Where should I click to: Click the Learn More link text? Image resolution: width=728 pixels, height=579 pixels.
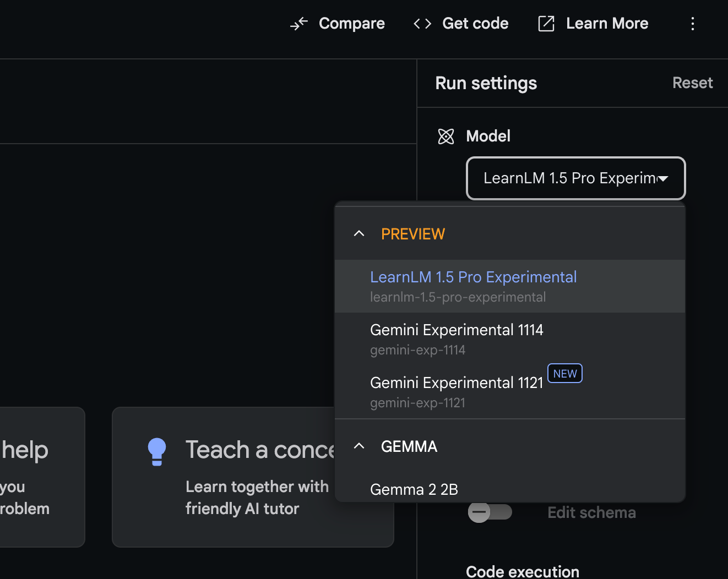(x=607, y=24)
